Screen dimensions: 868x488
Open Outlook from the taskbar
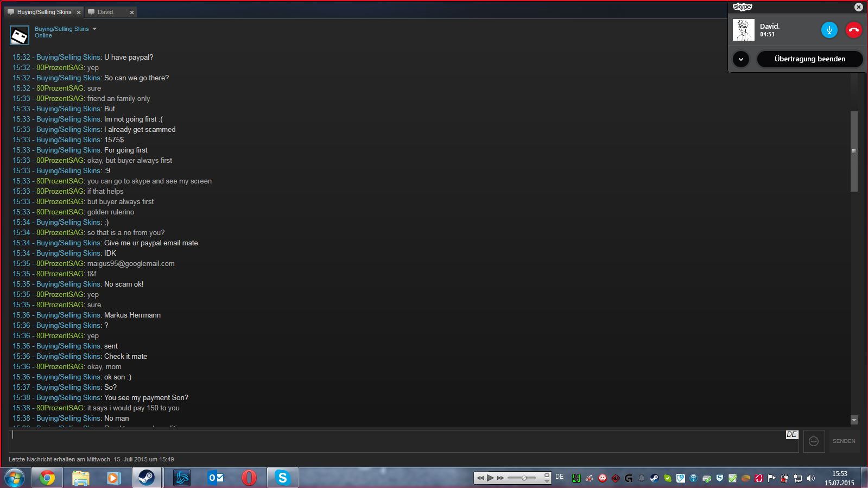point(216,478)
